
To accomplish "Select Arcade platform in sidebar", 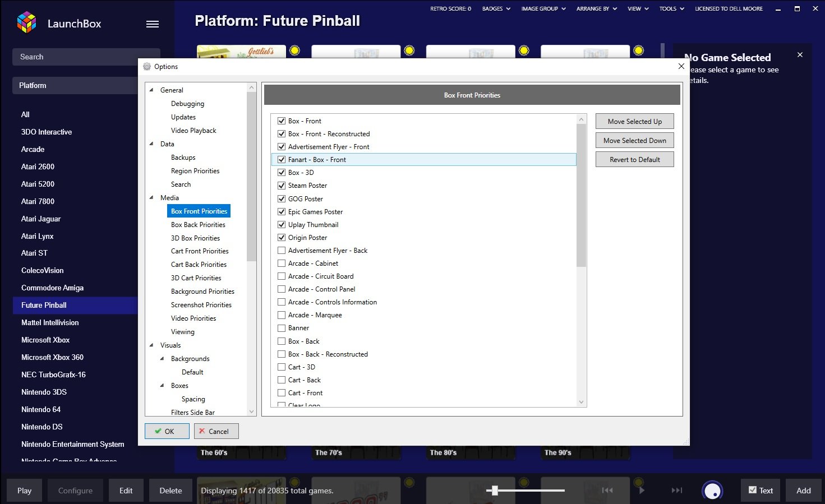I will point(33,149).
